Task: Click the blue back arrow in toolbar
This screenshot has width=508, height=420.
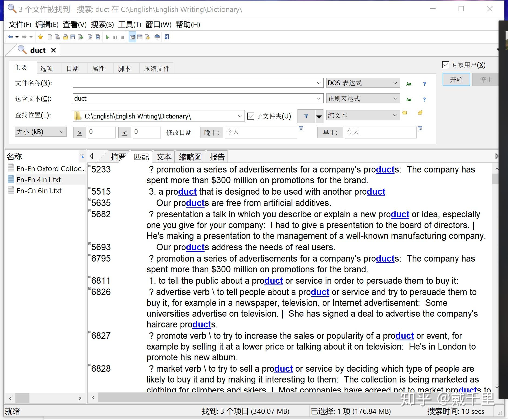Action: point(11,37)
